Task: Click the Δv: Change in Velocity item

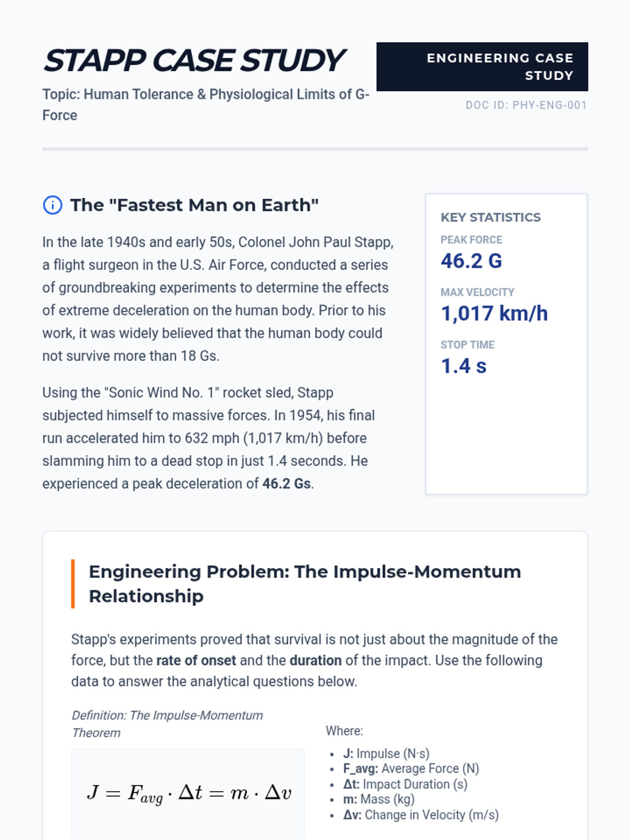Action: [x=421, y=815]
